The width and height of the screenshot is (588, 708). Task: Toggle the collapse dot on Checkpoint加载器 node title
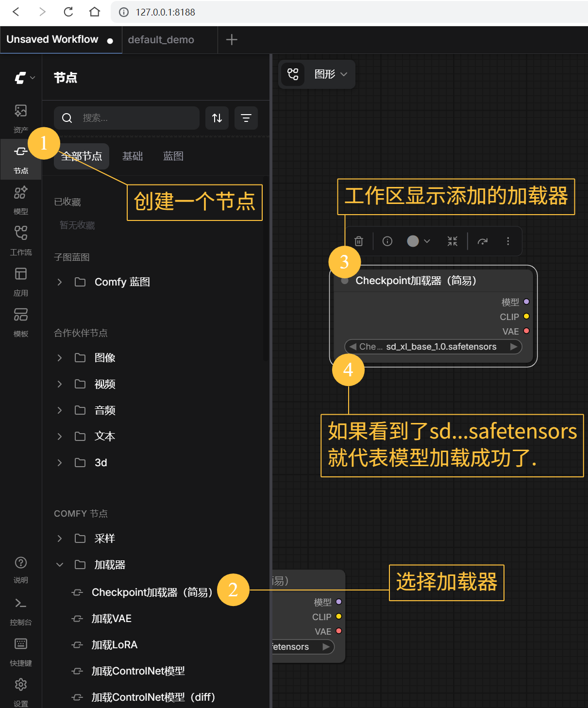click(345, 281)
